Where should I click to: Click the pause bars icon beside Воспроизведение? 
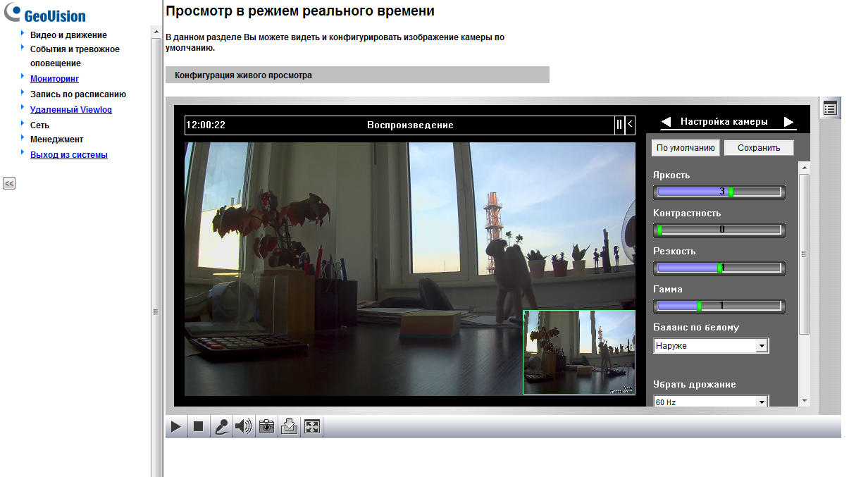click(x=619, y=125)
